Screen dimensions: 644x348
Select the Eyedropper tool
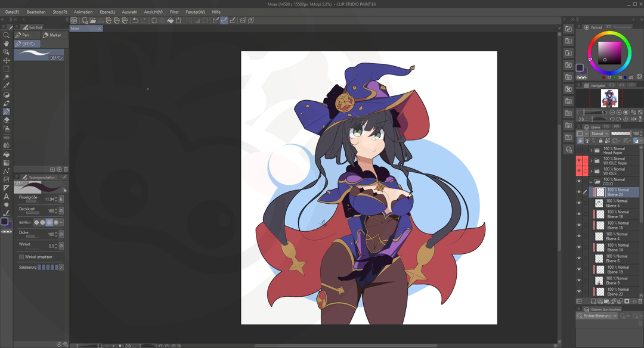tap(6, 86)
